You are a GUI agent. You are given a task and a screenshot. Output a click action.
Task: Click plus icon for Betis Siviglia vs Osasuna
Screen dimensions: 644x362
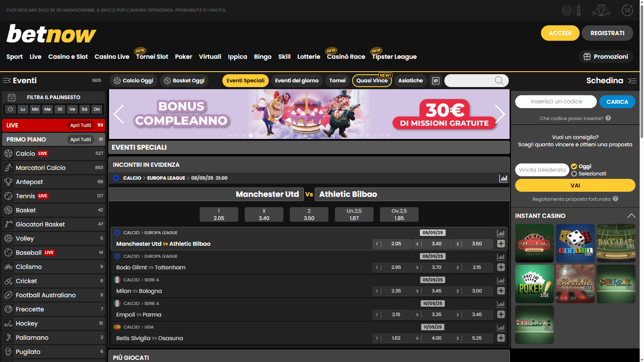pos(501,338)
